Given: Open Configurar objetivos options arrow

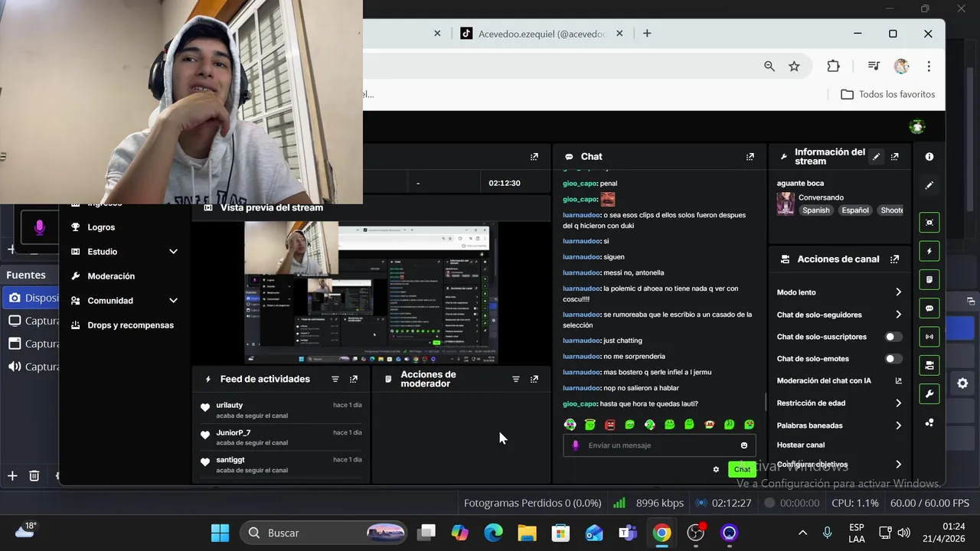Looking at the screenshot, I should pos(898,465).
